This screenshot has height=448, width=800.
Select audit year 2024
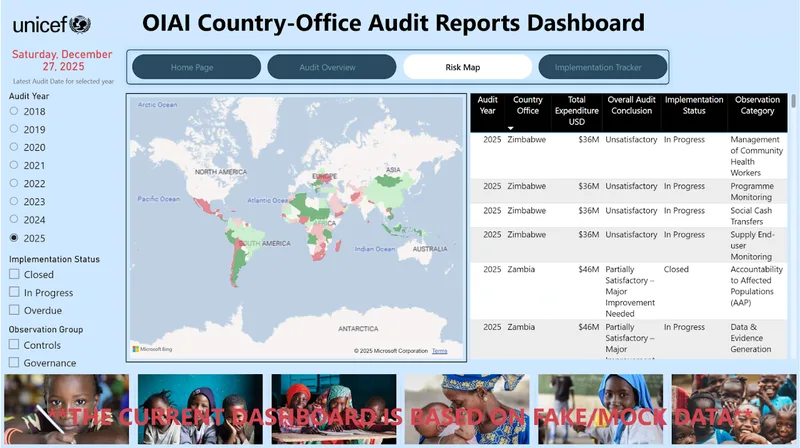click(x=14, y=219)
